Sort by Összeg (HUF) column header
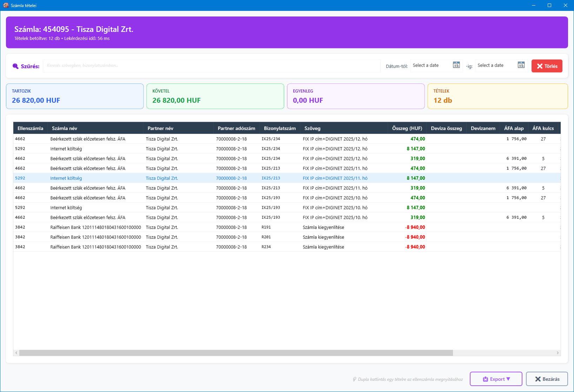The image size is (574, 392). pos(407,128)
